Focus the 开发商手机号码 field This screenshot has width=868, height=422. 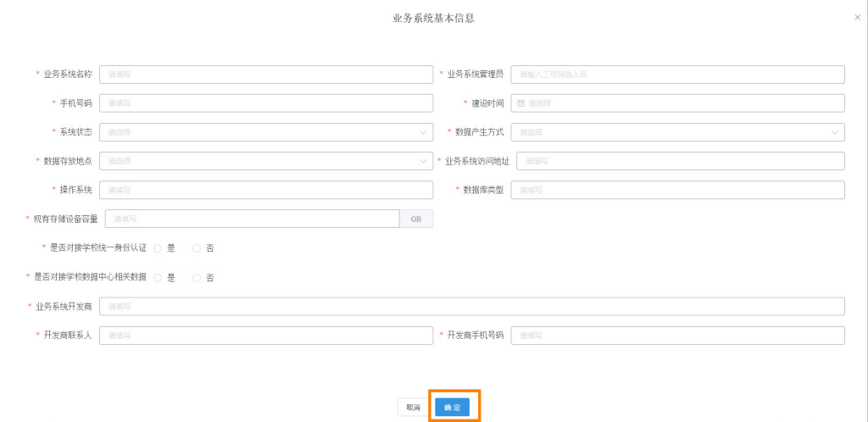[x=677, y=336]
